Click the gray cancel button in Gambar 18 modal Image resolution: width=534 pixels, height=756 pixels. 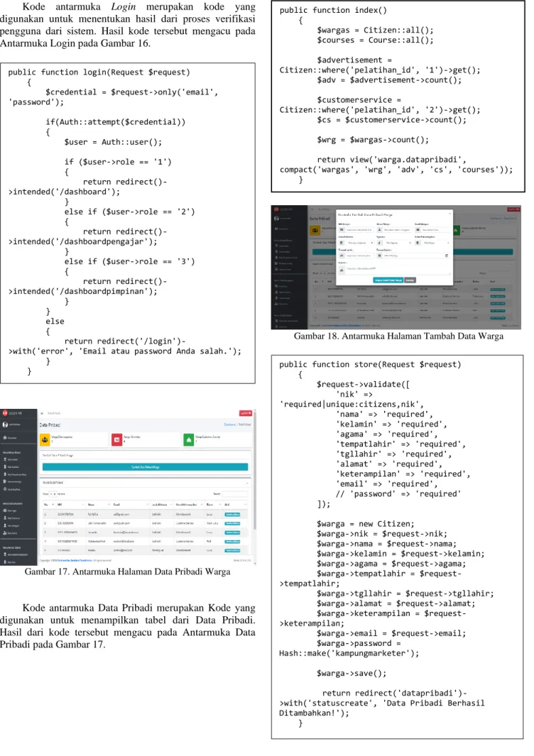pos(410,280)
